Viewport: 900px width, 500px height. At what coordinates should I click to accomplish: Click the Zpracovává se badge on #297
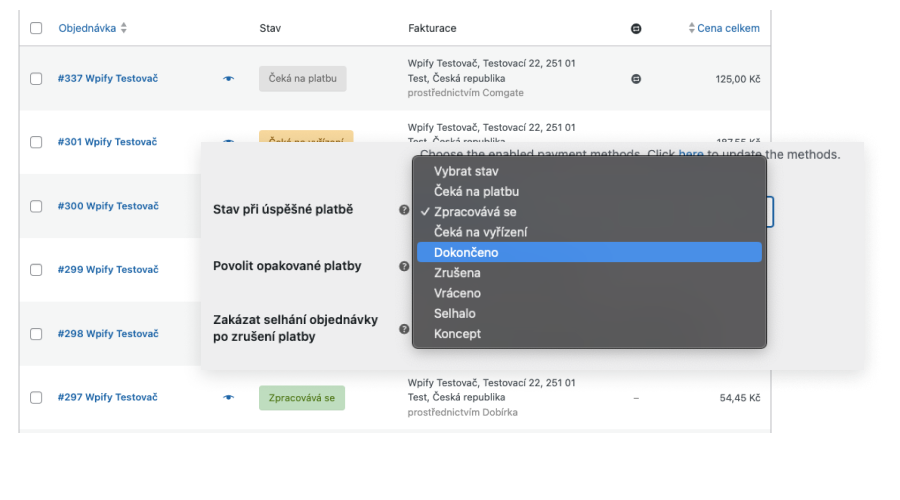[x=302, y=398]
